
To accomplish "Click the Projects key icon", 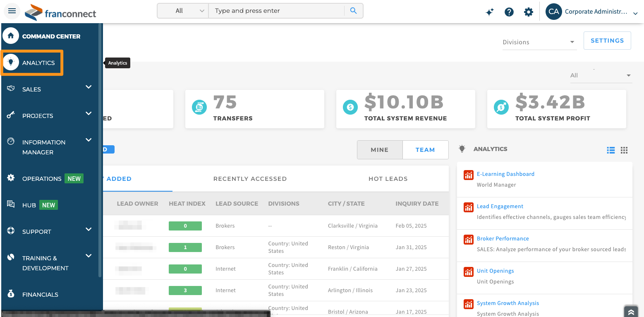I will [11, 115].
